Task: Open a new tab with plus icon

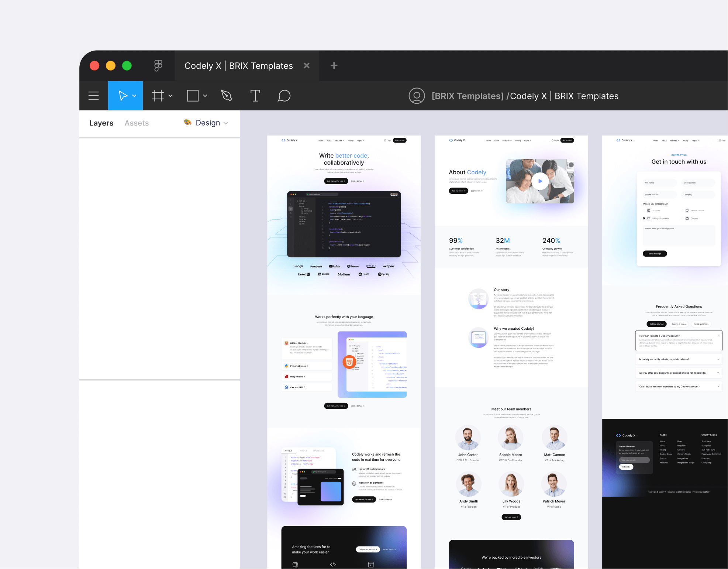Action: point(334,66)
